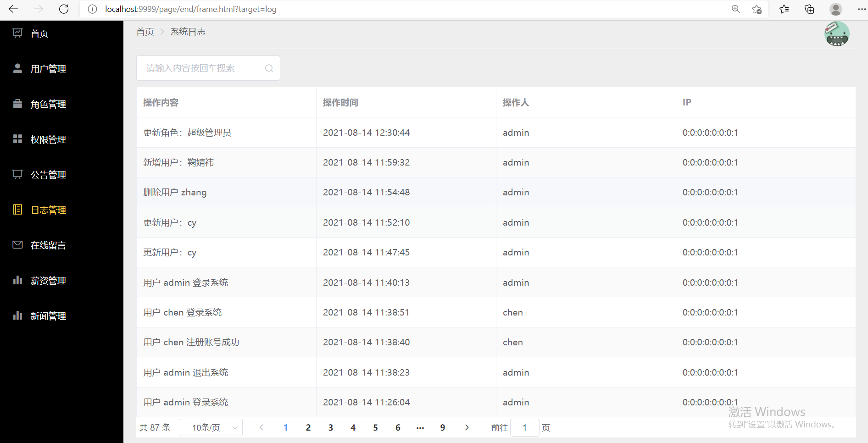Click the 用户 admin 退出系统 entry

186,372
